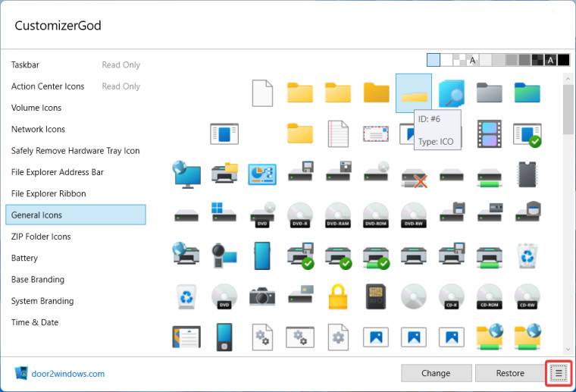Select the blue smartphone icon

click(262, 256)
